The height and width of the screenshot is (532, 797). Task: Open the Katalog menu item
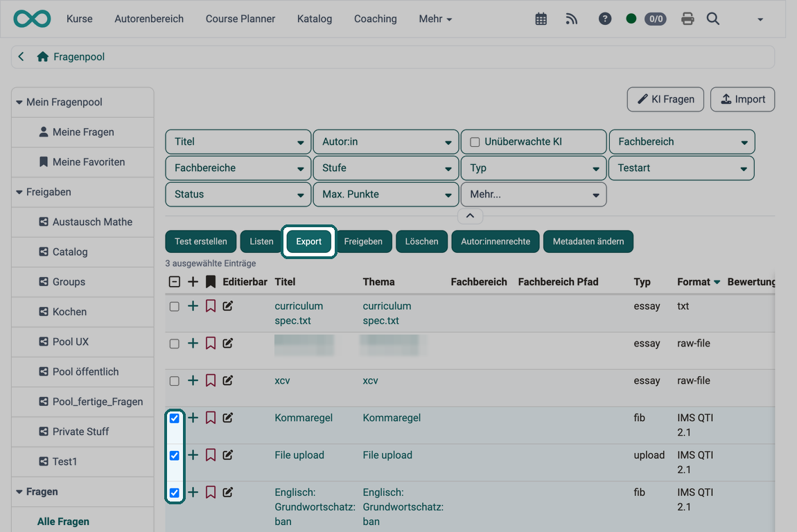pyautogui.click(x=315, y=19)
